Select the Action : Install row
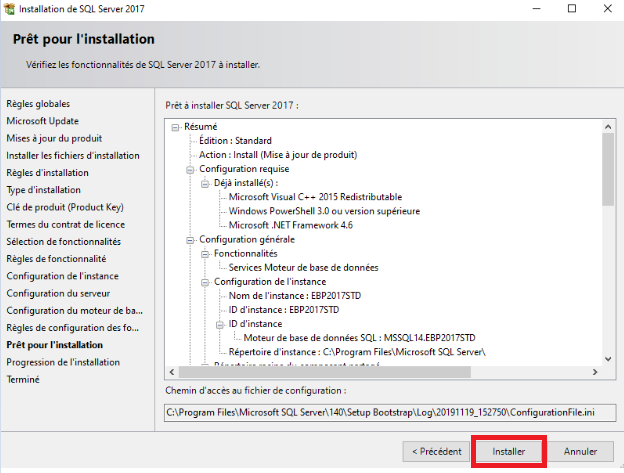 [278, 155]
